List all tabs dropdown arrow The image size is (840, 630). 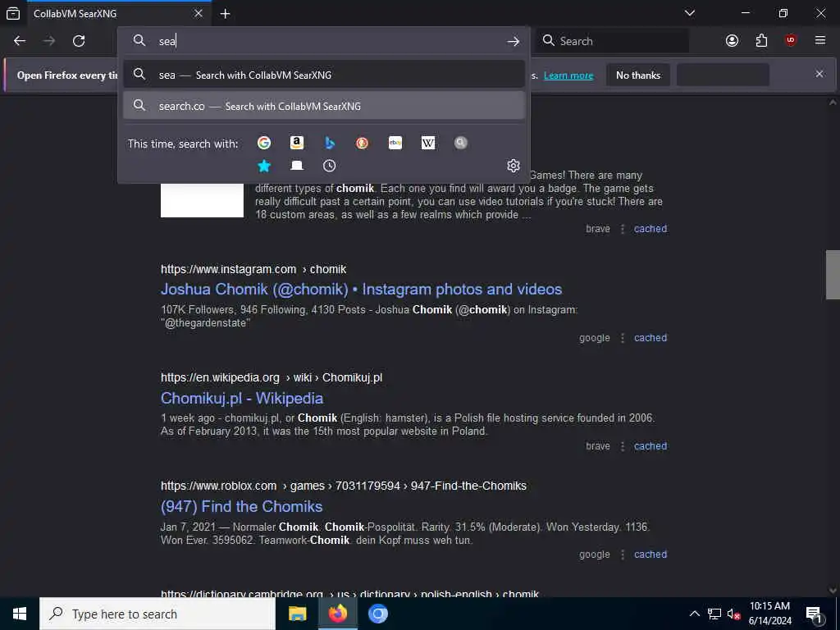689,13
